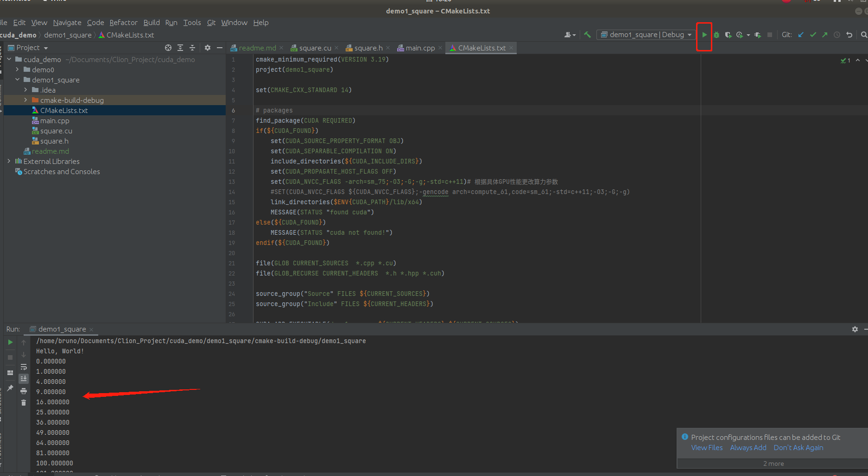The image size is (868, 476).
Task: Open Run panel settings gear
Action: coord(855,329)
